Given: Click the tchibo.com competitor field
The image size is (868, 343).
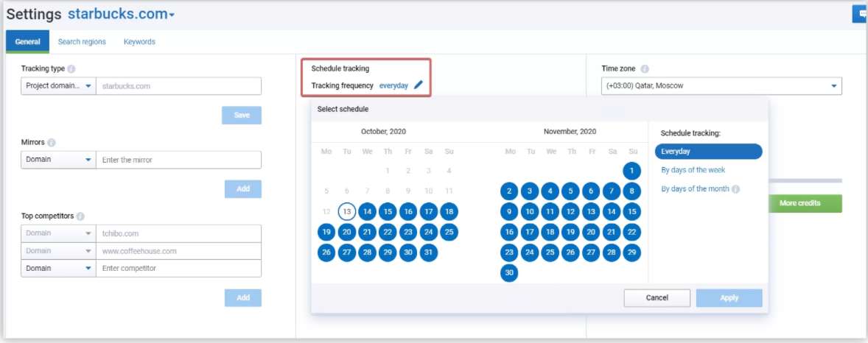Looking at the screenshot, I should [179, 233].
